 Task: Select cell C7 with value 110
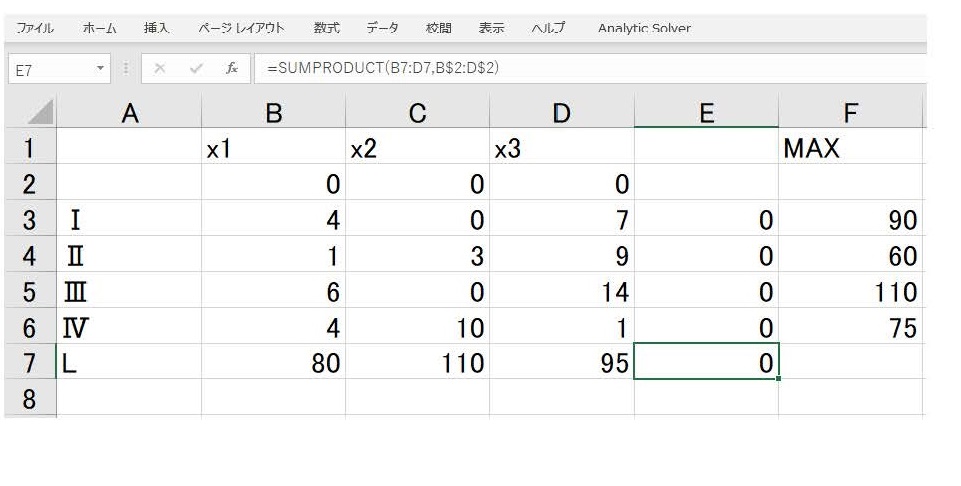[417, 363]
